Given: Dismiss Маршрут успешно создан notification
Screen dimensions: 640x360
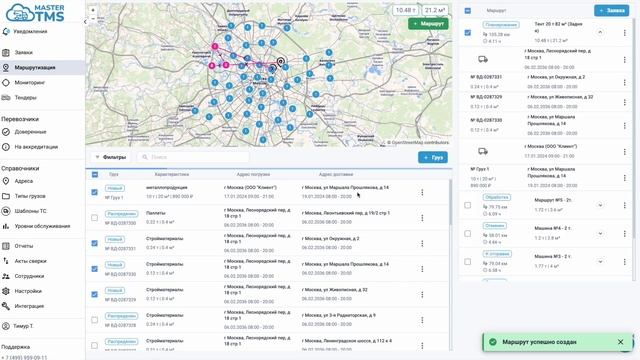Looking at the screenshot, I should point(620,342).
